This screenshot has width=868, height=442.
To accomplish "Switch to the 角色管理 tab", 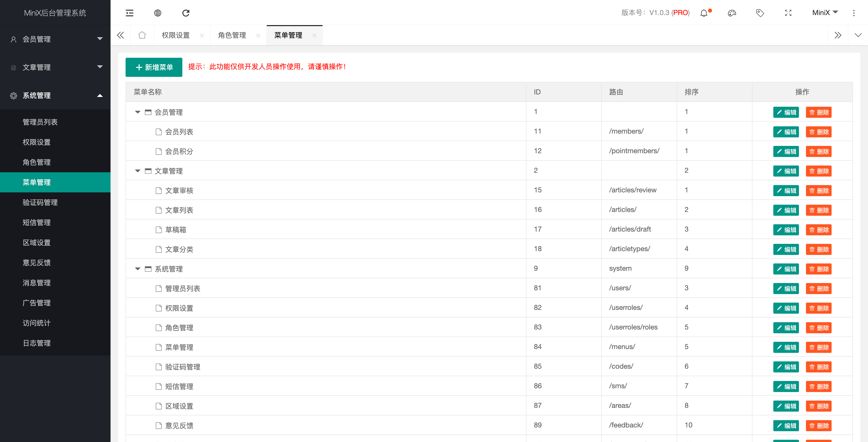I will coord(232,35).
